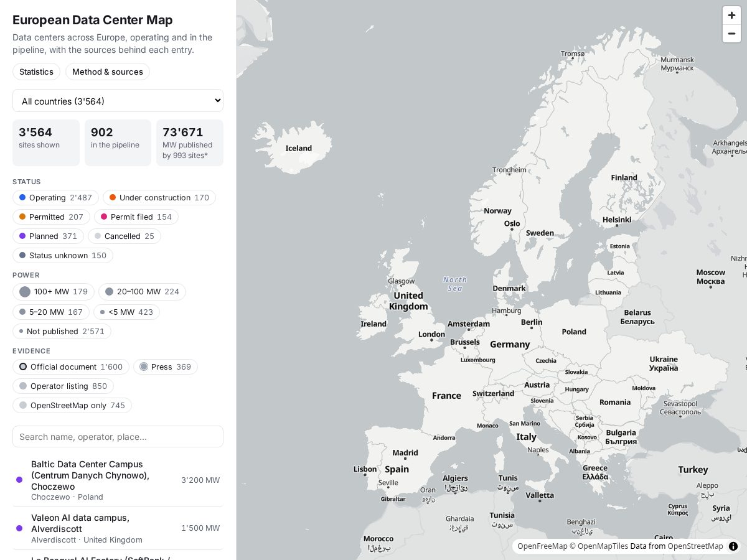Filter by OpenStreetMap only evidence
Screen dimensions: 747x560
[72, 406]
